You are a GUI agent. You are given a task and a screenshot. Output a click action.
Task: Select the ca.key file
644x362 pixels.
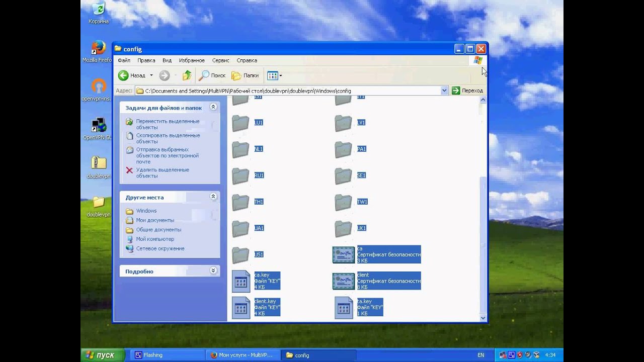pyautogui.click(x=256, y=281)
